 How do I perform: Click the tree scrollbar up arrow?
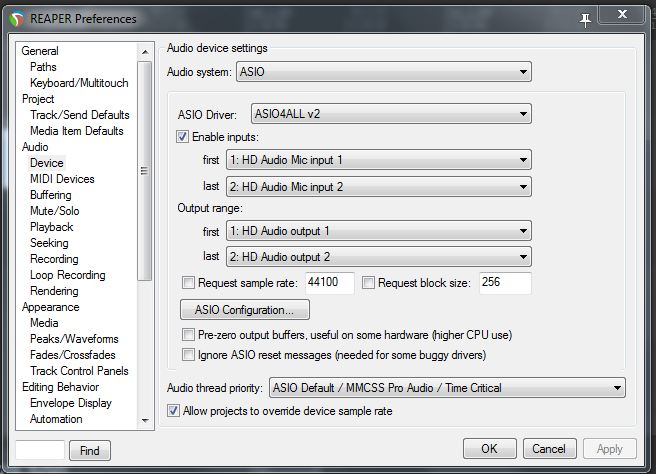pyautogui.click(x=145, y=52)
